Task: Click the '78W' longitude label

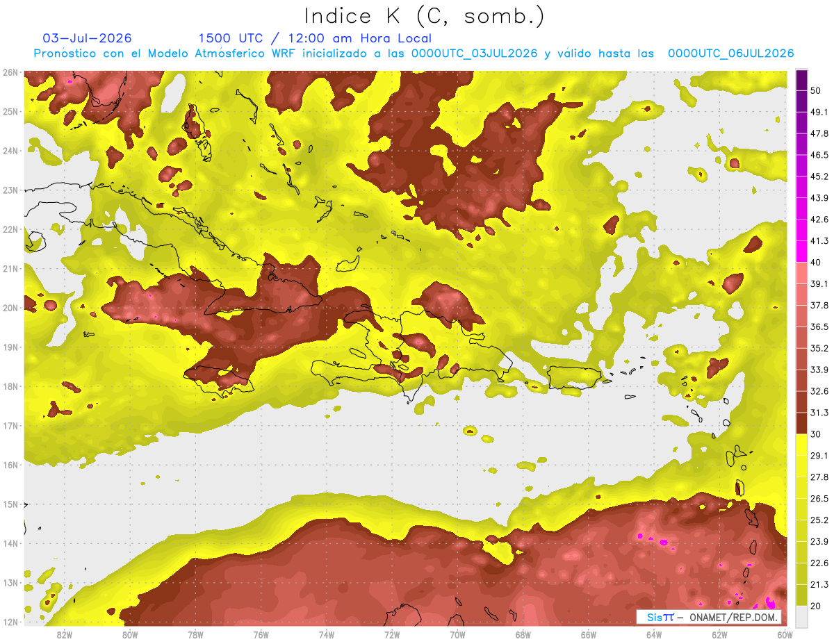Action: click(195, 634)
